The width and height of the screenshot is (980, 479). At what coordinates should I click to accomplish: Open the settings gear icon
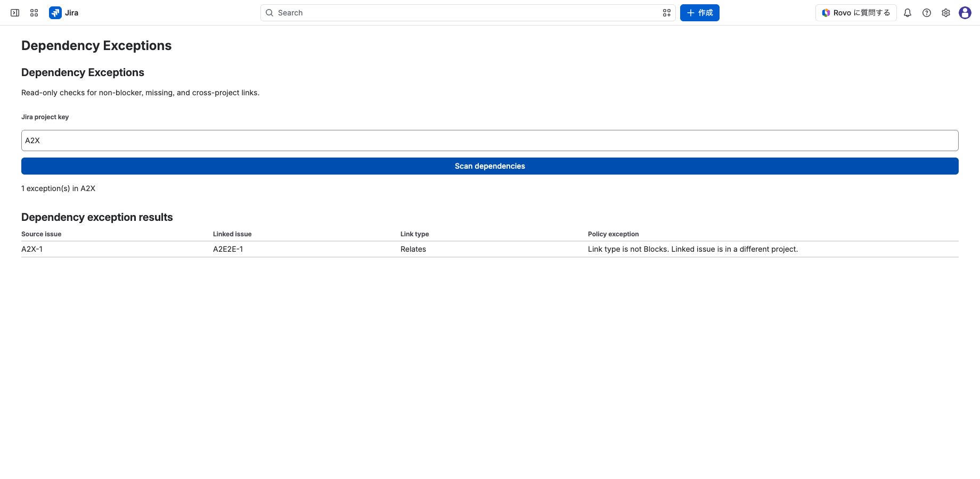(946, 13)
